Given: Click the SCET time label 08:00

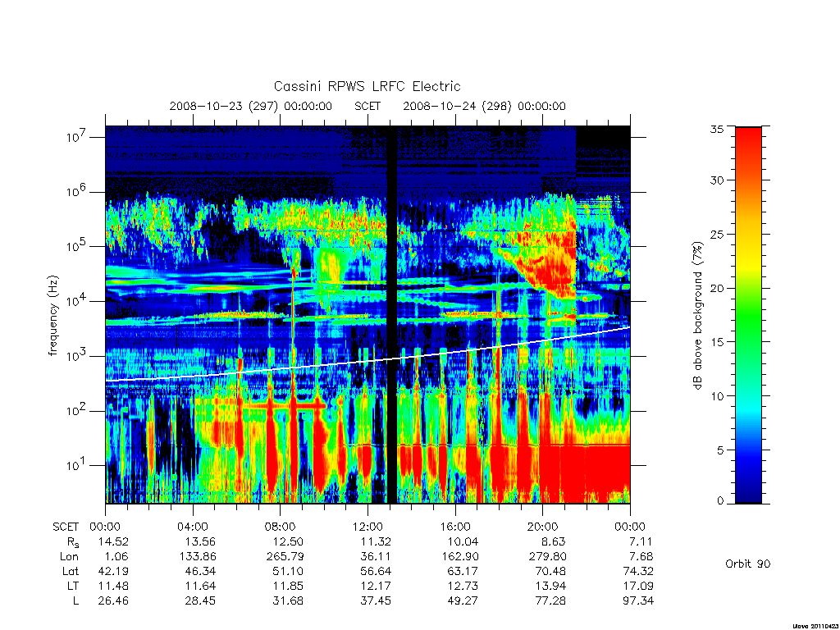Looking at the screenshot, I should coord(280,527).
